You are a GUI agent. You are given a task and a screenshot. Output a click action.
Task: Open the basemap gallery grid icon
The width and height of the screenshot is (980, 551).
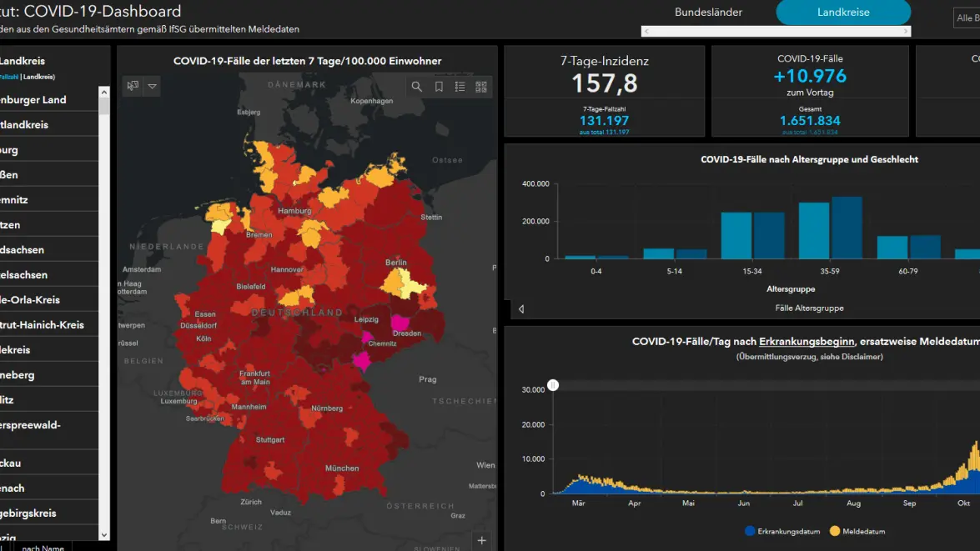click(481, 87)
